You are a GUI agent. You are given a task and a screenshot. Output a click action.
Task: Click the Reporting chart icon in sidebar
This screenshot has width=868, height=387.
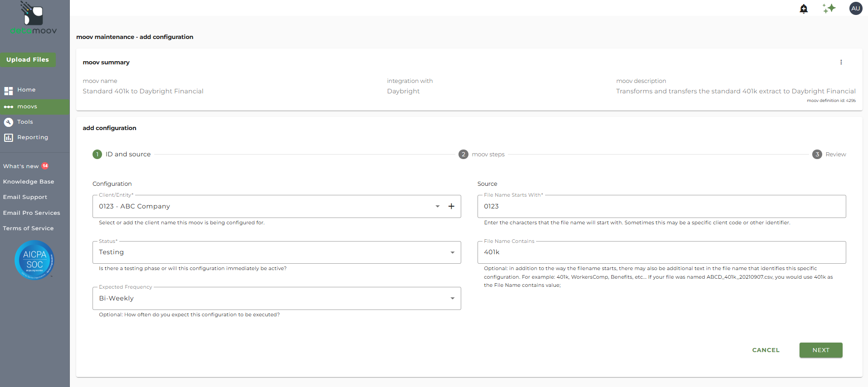9,138
